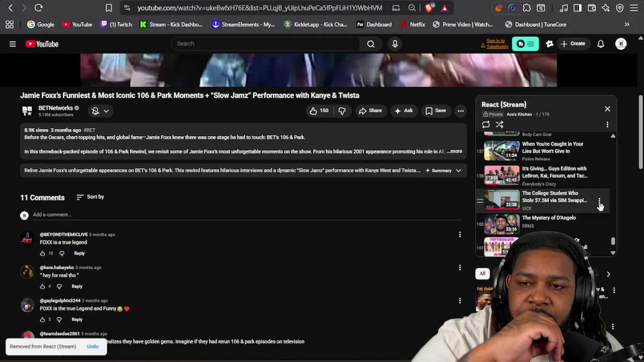The width and height of the screenshot is (644, 362).
Task: Open the account avatar menu
Action: coord(621,44)
